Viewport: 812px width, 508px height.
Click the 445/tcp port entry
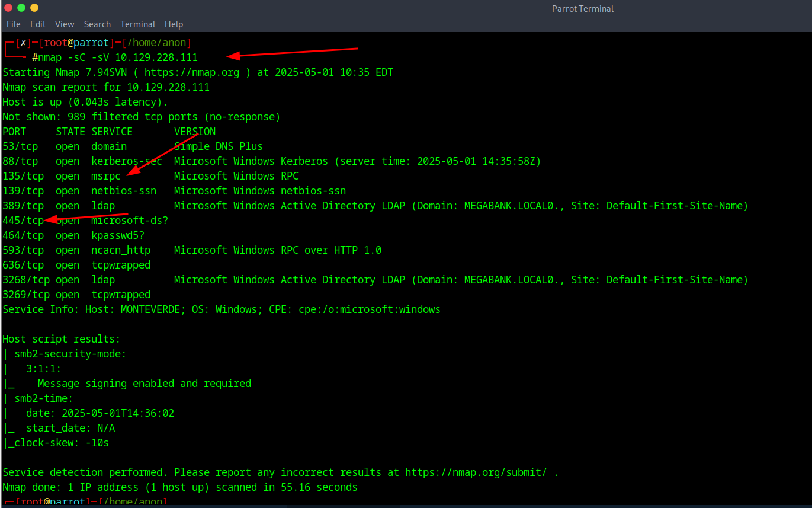[23, 221]
